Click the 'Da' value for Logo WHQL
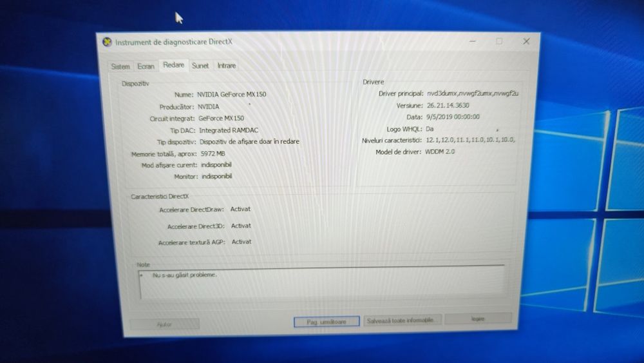 tap(430, 129)
